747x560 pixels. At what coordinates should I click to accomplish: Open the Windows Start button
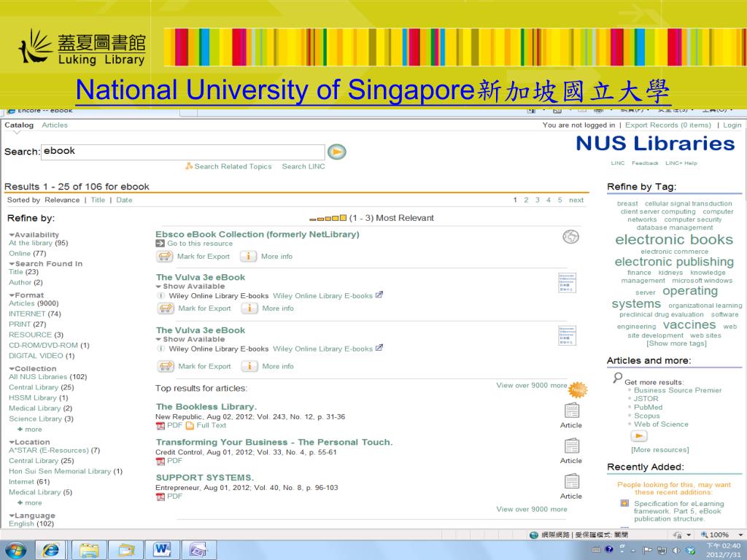(15, 550)
